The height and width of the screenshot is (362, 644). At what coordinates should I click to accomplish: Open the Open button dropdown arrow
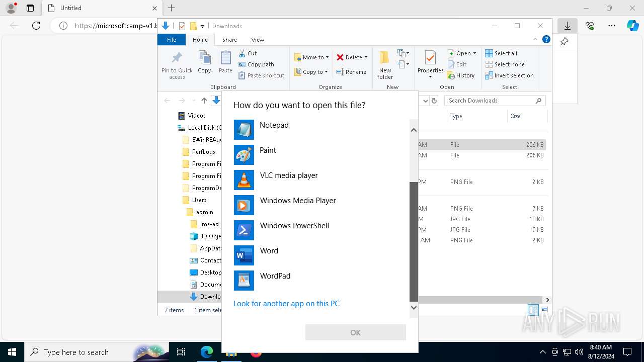474,53
